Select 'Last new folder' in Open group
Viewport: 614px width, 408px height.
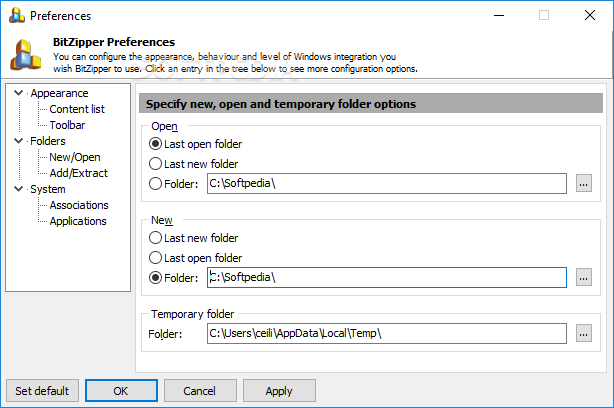click(193, 164)
